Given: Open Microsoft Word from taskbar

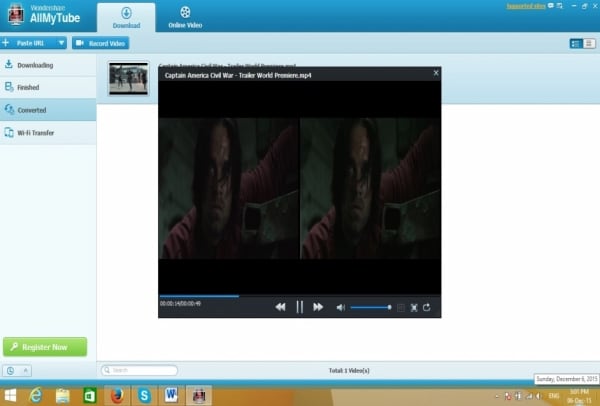Looking at the screenshot, I should coord(171,395).
